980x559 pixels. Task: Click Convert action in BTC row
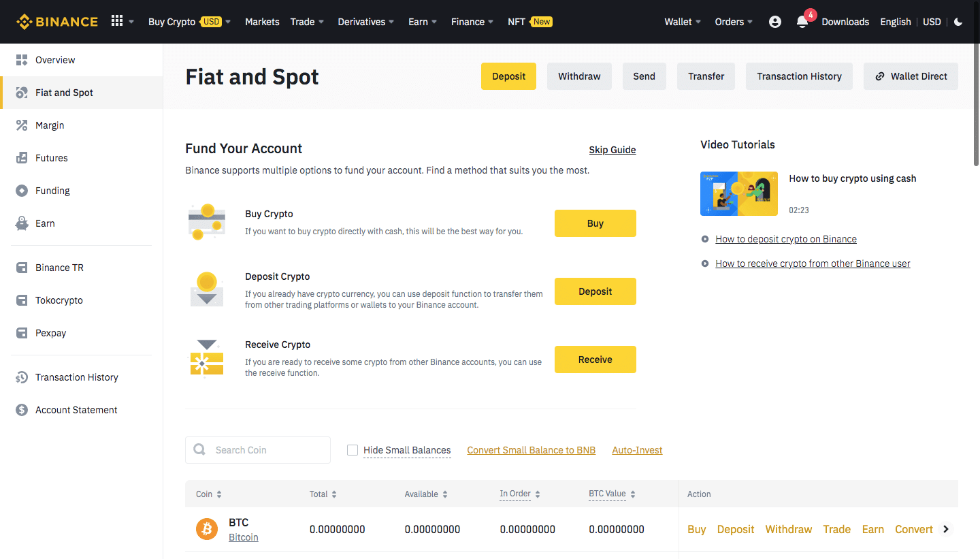point(914,529)
